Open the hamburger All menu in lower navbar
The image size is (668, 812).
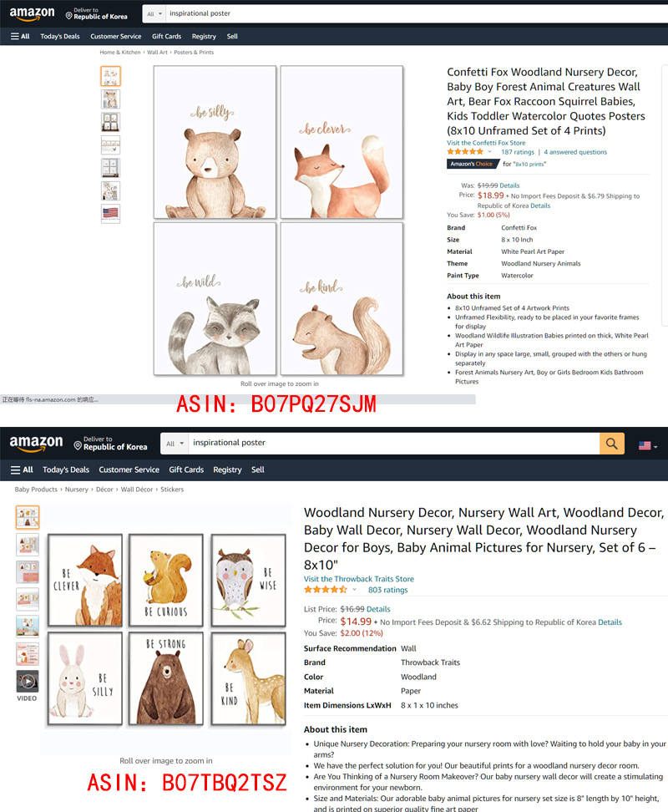click(22, 469)
